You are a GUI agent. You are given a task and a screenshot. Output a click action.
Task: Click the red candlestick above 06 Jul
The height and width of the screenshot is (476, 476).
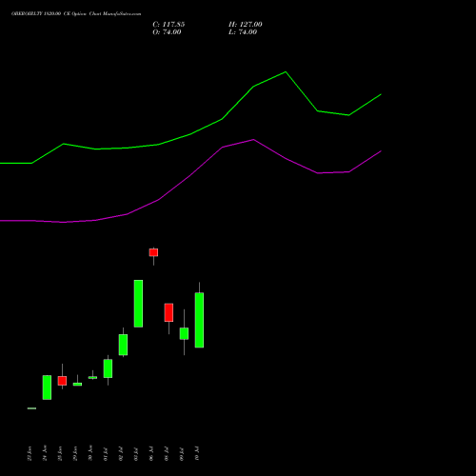pyautogui.click(x=153, y=252)
